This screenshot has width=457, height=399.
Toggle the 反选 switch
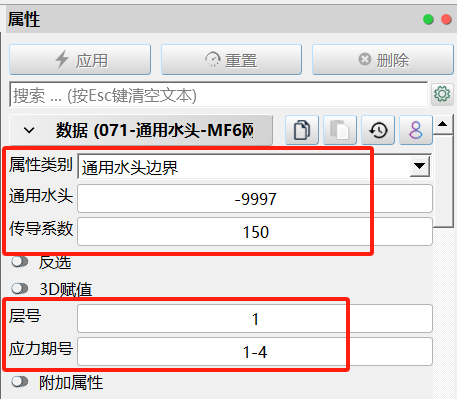[20, 262]
